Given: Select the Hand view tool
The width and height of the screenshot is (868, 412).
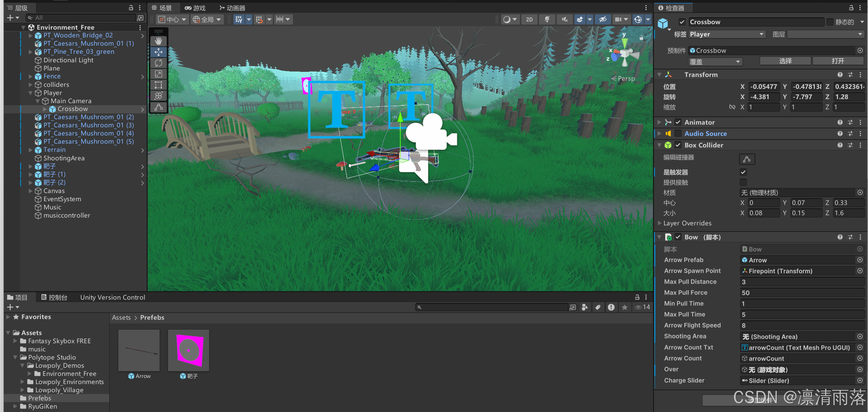Looking at the screenshot, I should click(159, 41).
